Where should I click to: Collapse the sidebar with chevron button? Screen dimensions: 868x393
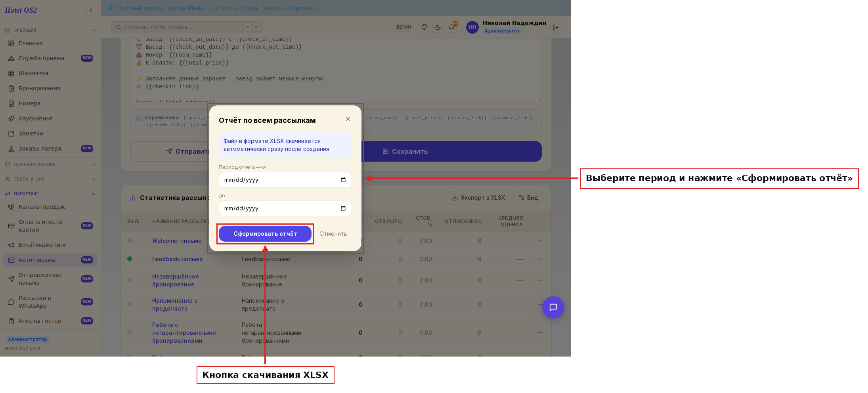tap(91, 10)
